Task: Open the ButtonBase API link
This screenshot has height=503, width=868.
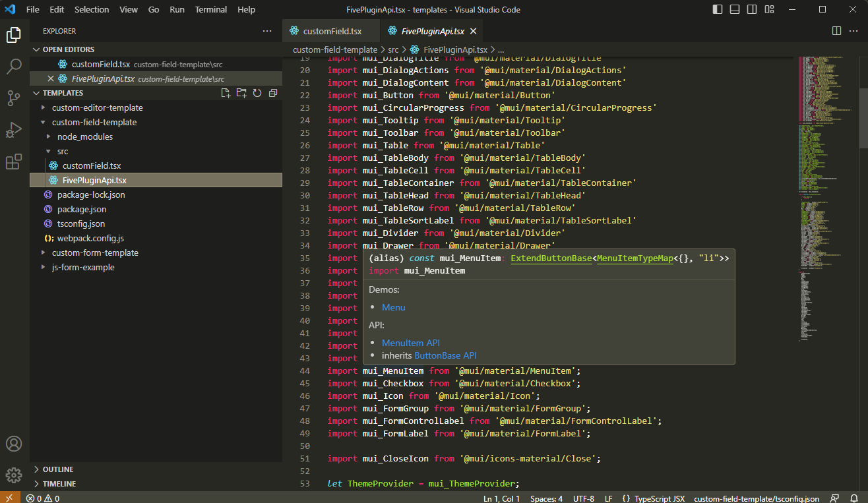Action: pos(445,355)
